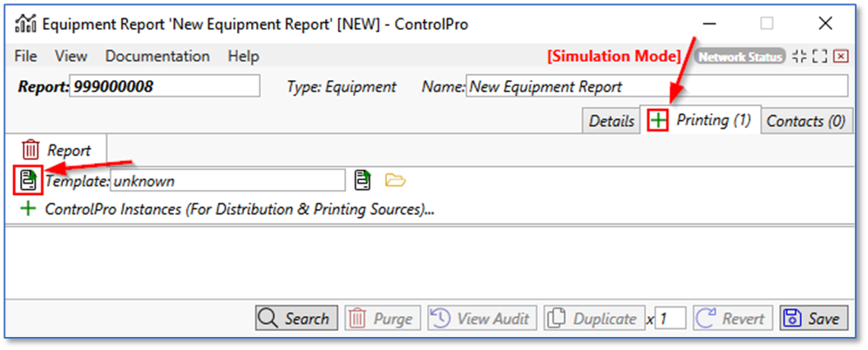Switch to the Details tab
868x350 pixels.
tap(611, 121)
